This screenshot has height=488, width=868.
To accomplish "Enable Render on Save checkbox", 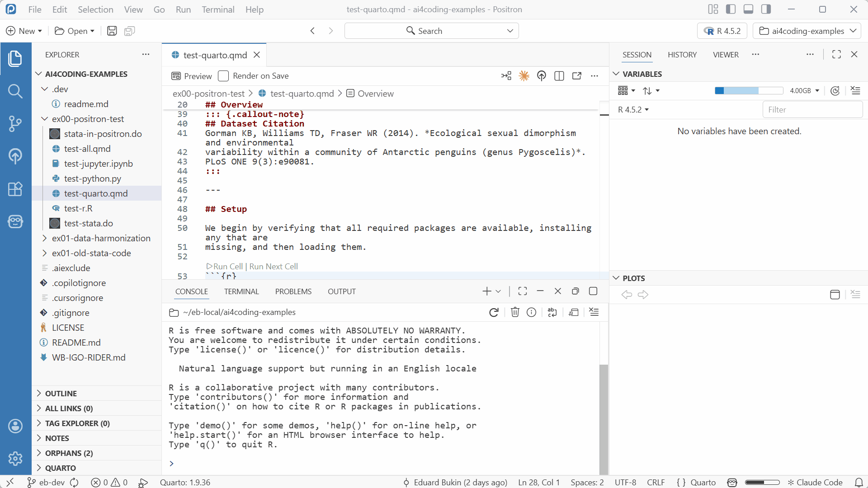I will (223, 76).
